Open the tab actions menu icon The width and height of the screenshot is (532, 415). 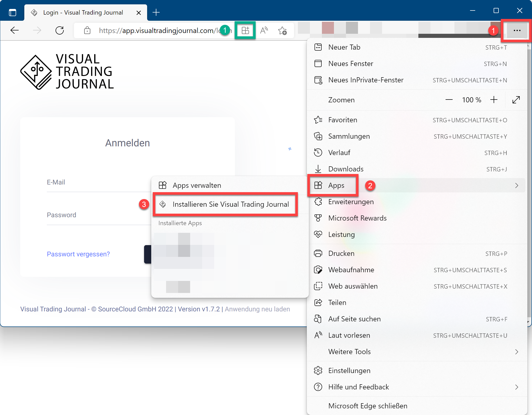pyautogui.click(x=12, y=12)
